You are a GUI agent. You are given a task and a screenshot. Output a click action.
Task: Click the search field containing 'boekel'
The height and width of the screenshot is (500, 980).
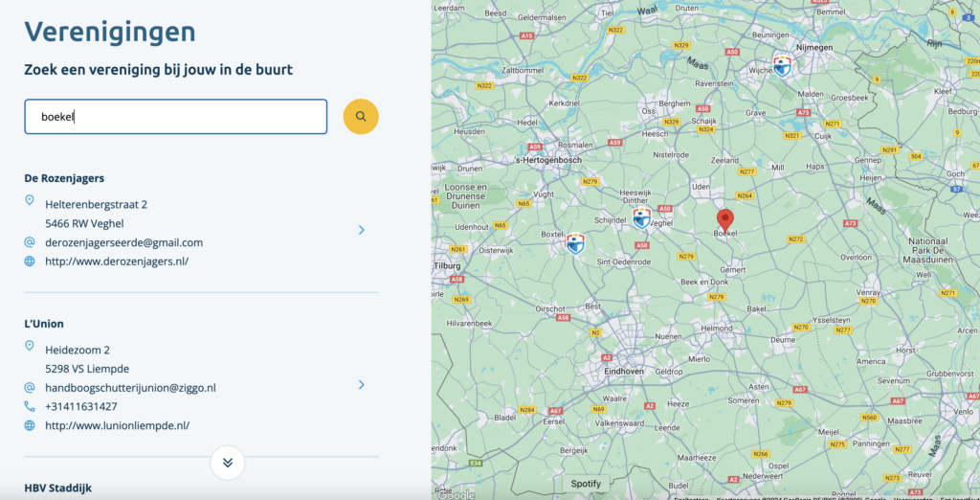(x=175, y=117)
